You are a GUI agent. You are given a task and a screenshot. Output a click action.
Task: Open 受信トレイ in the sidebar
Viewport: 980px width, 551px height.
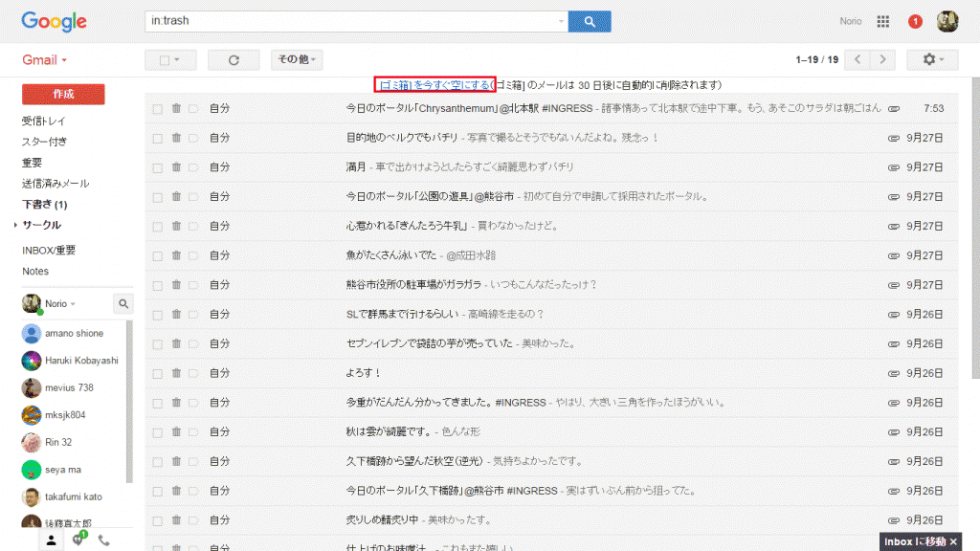[44, 121]
